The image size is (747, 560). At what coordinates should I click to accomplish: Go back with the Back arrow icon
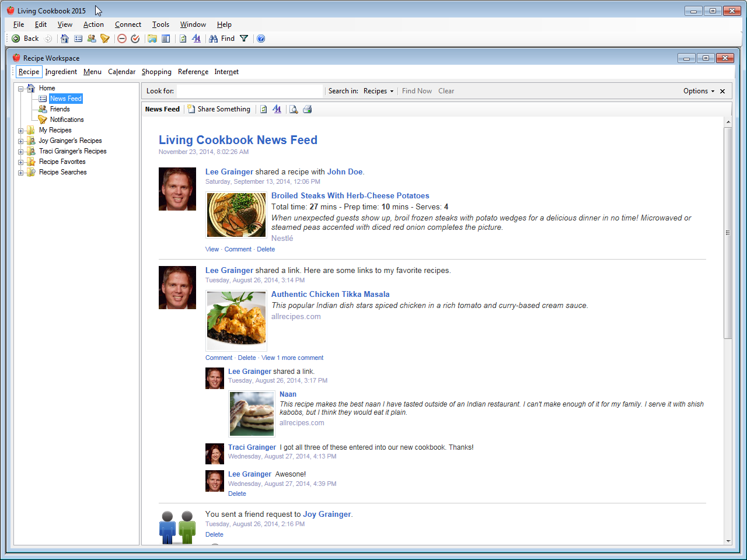(16, 38)
